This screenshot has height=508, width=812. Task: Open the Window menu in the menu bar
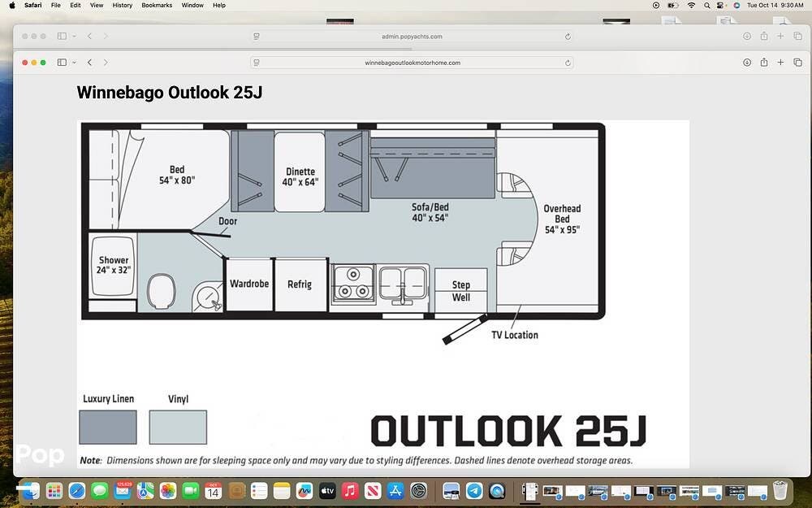192,5
